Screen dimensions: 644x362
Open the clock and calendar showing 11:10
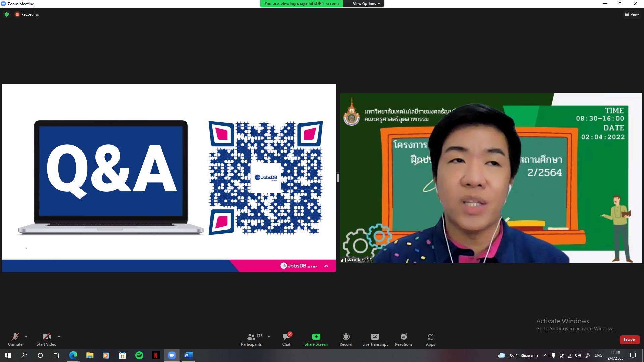pos(615,355)
